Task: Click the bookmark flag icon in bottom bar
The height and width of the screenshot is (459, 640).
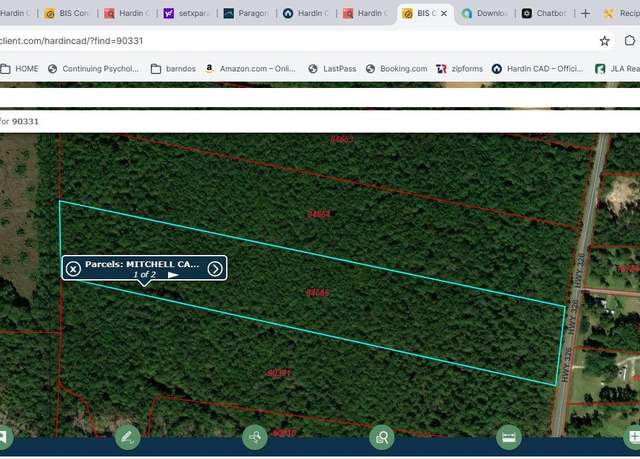Action: tap(3, 437)
